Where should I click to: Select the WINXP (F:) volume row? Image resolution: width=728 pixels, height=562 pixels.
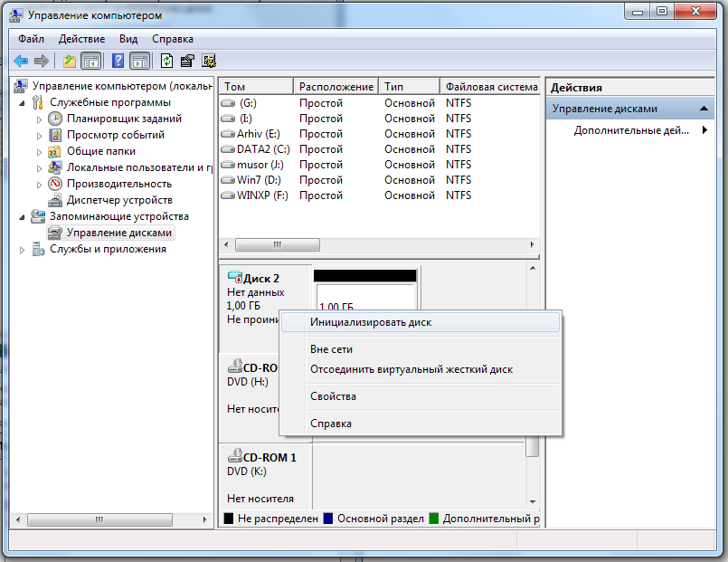coord(379,195)
